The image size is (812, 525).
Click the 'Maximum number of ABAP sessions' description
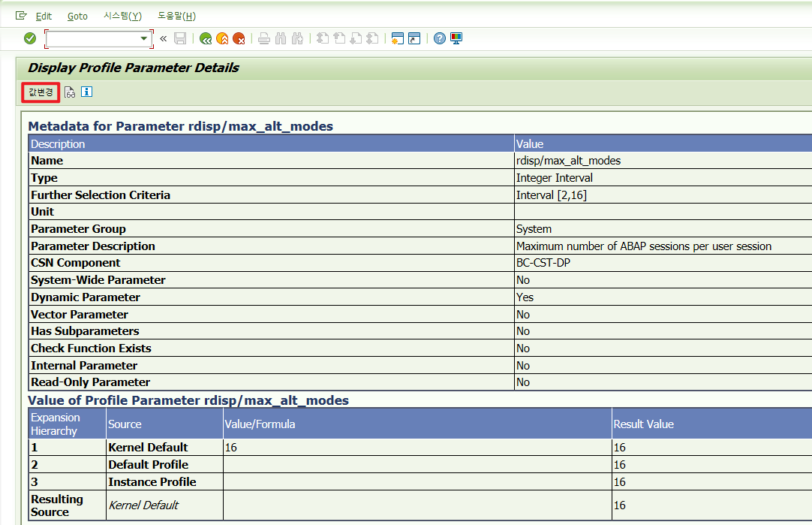click(644, 246)
